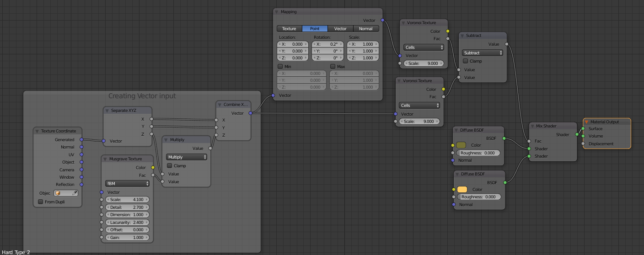Viewport: 644px width, 255px height.
Task: Click Mapping Scale Z field
Action: click(363, 58)
